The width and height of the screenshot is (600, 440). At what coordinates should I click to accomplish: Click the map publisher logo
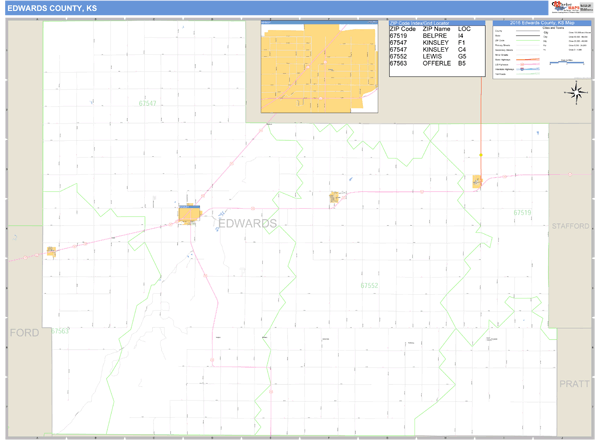click(x=572, y=7)
